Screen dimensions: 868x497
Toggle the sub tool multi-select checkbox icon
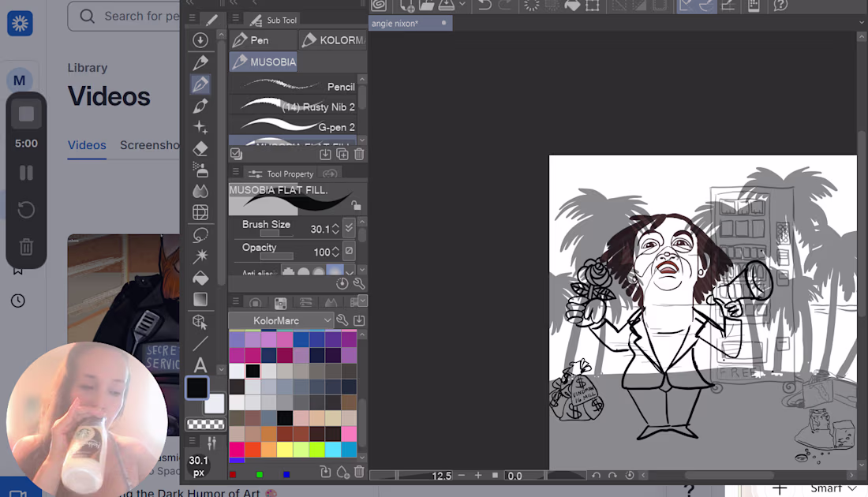(x=237, y=154)
